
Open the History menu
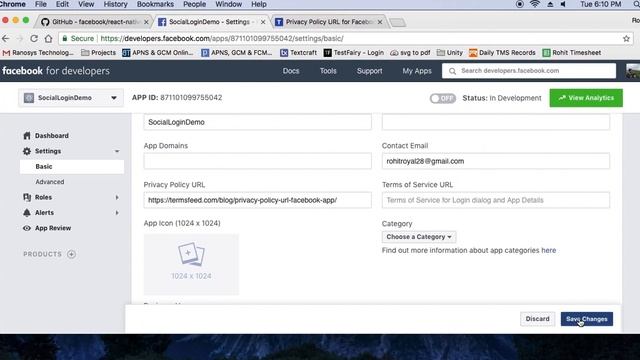pos(116,4)
